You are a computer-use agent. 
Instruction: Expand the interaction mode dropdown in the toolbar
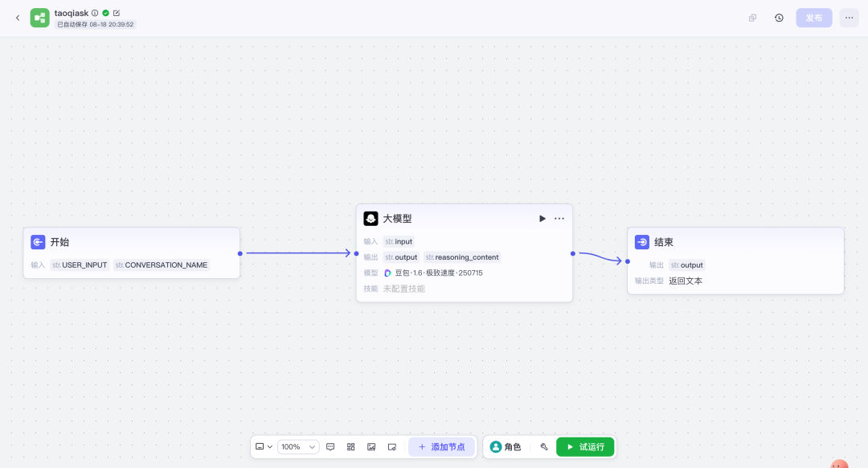coord(264,446)
